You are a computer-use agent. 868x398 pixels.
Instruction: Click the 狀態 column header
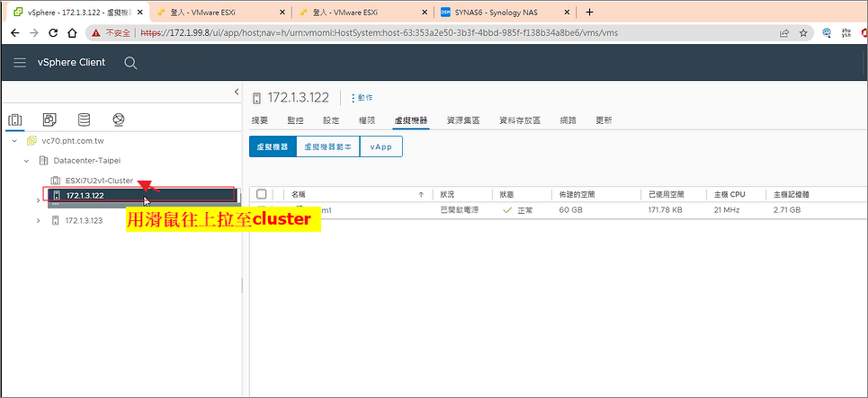pyautogui.click(x=507, y=195)
